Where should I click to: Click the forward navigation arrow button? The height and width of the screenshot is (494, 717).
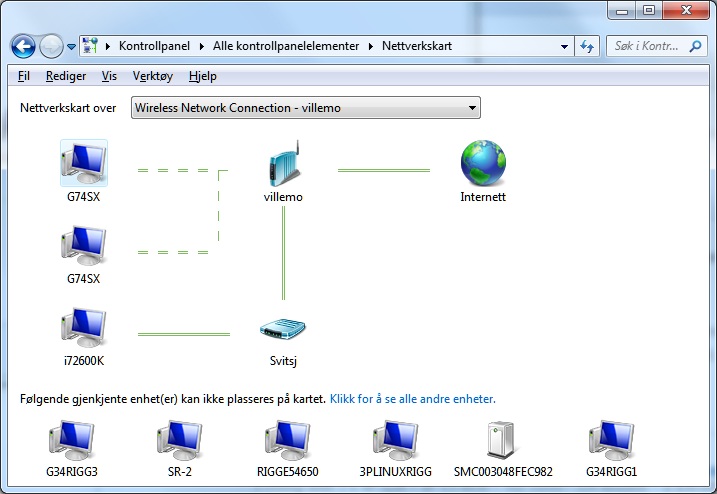51,46
